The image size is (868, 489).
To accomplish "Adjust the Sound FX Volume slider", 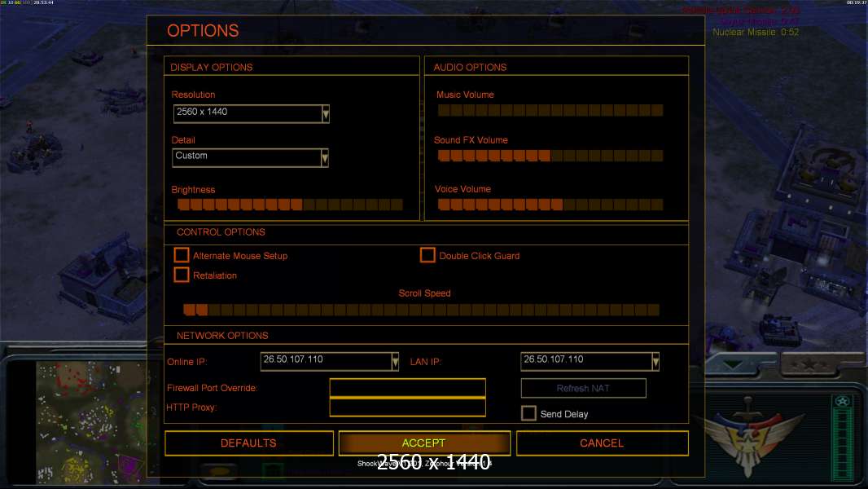I will 550,156.
